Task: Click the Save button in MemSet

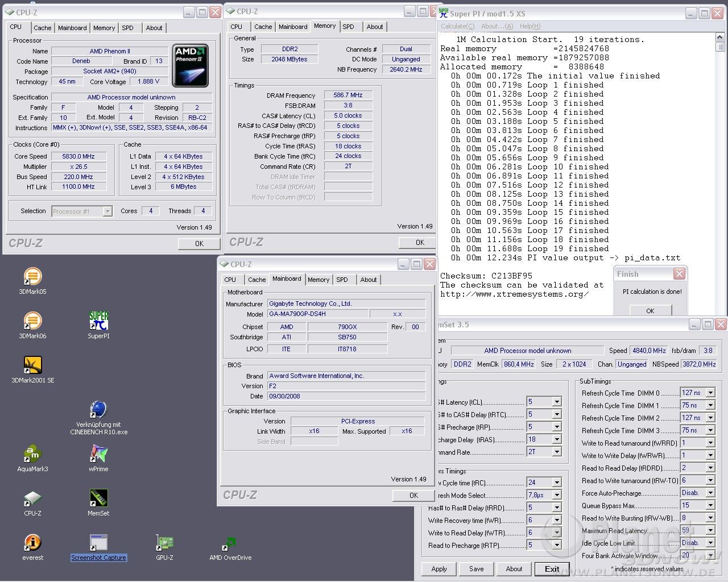Action: 477,569
